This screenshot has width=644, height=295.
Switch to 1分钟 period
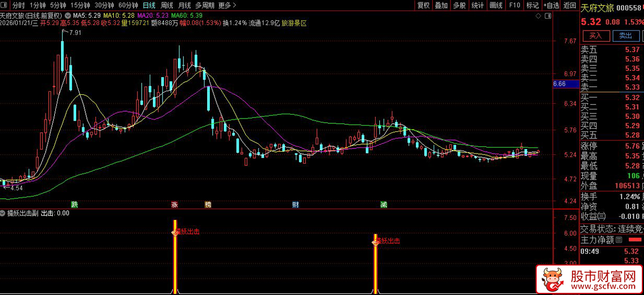pos(38,5)
